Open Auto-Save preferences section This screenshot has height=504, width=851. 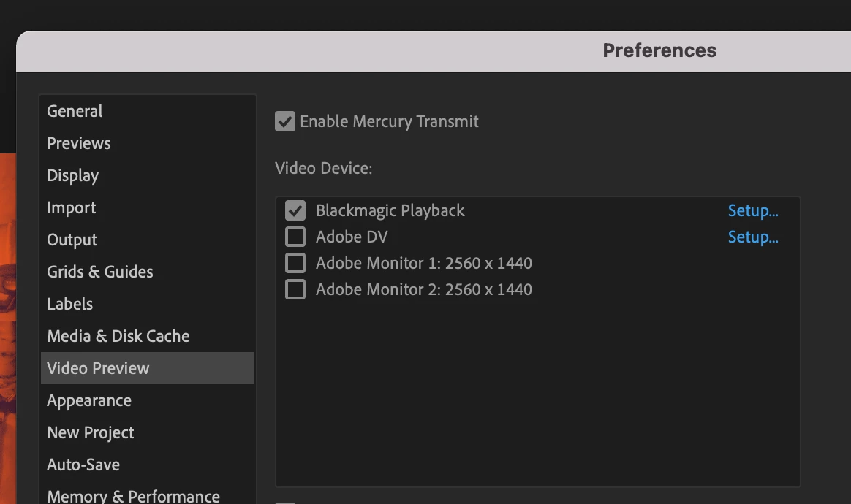[83, 465]
